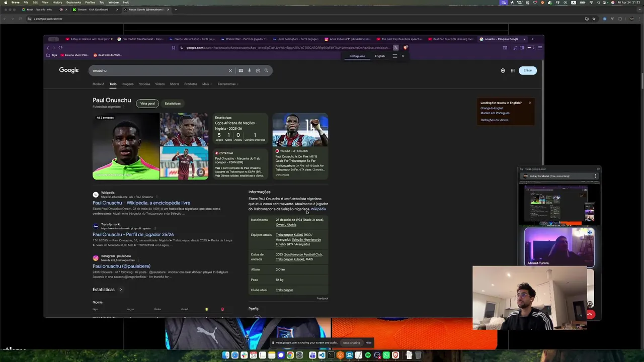Click the Feedback link below the info panel
This screenshot has height=362, width=644.
[x=322, y=299]
